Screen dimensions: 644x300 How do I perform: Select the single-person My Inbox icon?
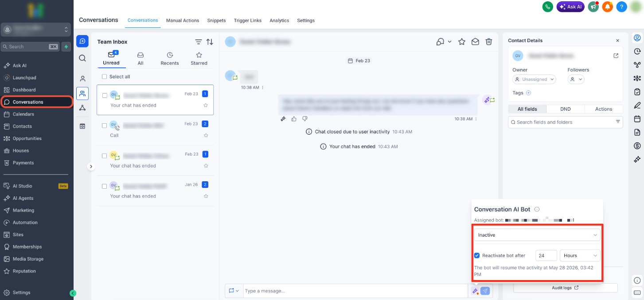pos(82,79)
